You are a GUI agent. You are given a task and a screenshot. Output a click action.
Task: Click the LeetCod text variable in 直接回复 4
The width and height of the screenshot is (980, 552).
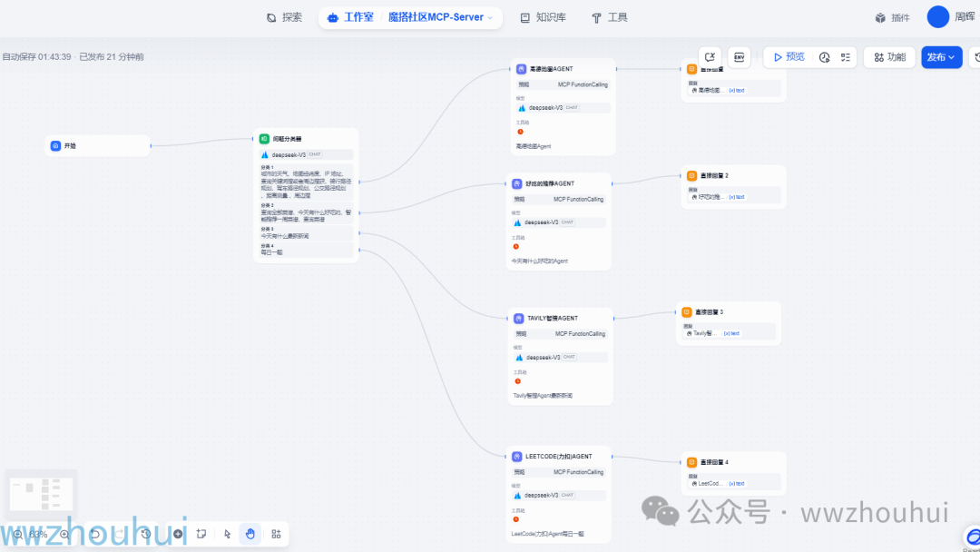point(718,484)
